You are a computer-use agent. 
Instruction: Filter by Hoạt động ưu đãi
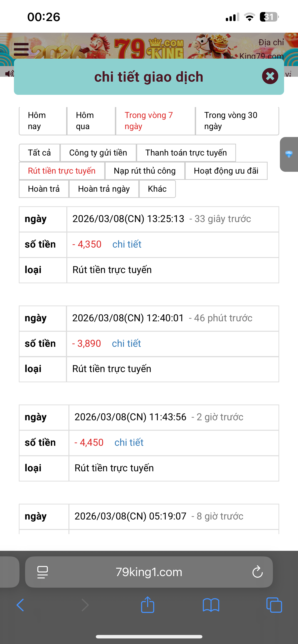coord(226,171)
